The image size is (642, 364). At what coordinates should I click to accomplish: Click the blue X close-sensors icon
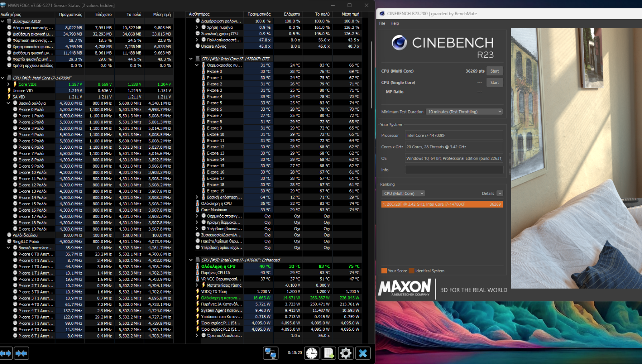coord(363,353)
